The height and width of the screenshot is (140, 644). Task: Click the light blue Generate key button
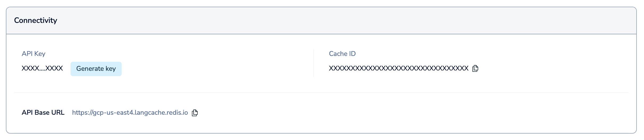96,69
